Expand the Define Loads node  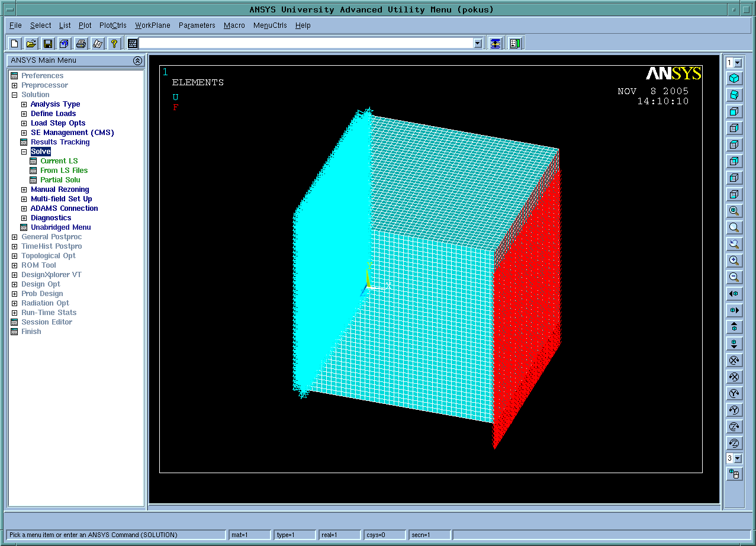(24, 114)
